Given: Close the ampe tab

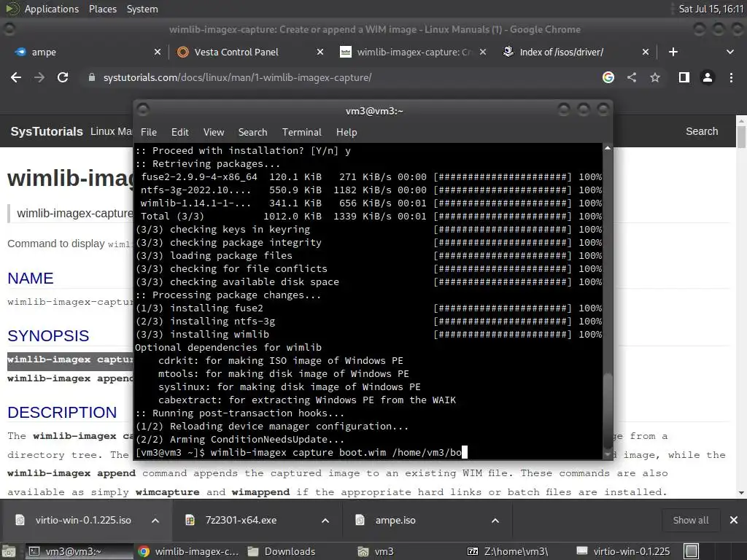Looking at the screenshot, I should click(158, 52).
